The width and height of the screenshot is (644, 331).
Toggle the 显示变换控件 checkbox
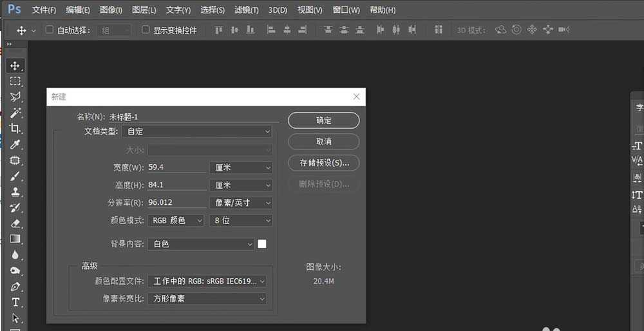[x=146, y=30]
